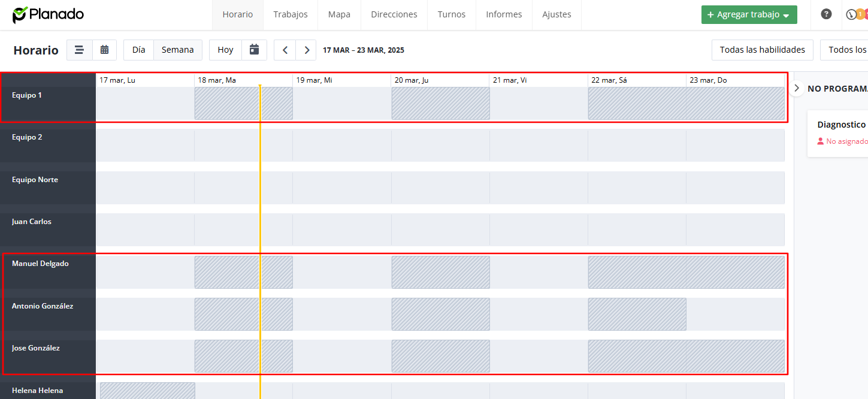
Task: Click Manuel Delgado hatched block on 20 mar
Action: pos(440,272)
